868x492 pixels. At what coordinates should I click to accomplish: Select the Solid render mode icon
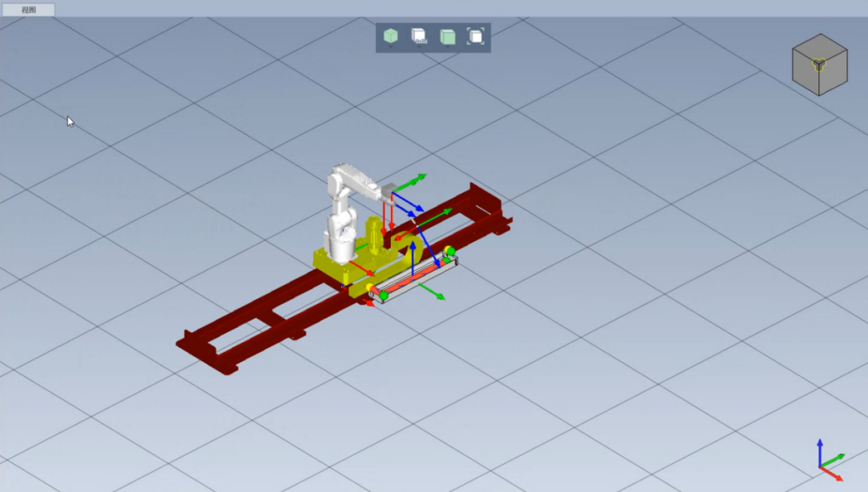click(x=418, y=34)
